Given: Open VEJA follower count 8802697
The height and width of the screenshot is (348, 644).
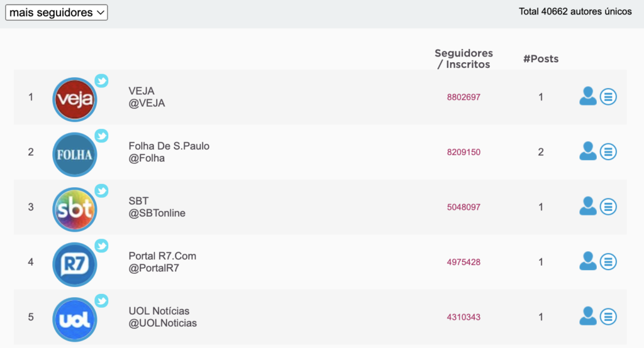Looking at the screenshot, I should (464, 97).
